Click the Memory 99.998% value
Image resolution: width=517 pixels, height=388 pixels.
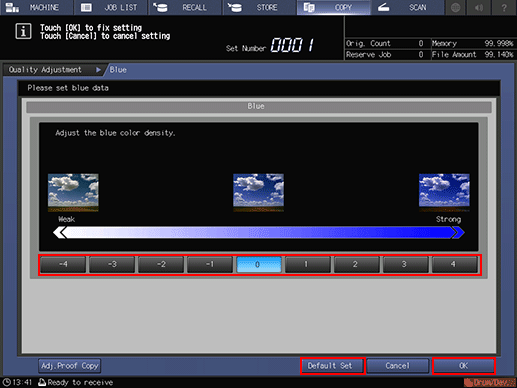pyautogui.click(x=499, y=43)
